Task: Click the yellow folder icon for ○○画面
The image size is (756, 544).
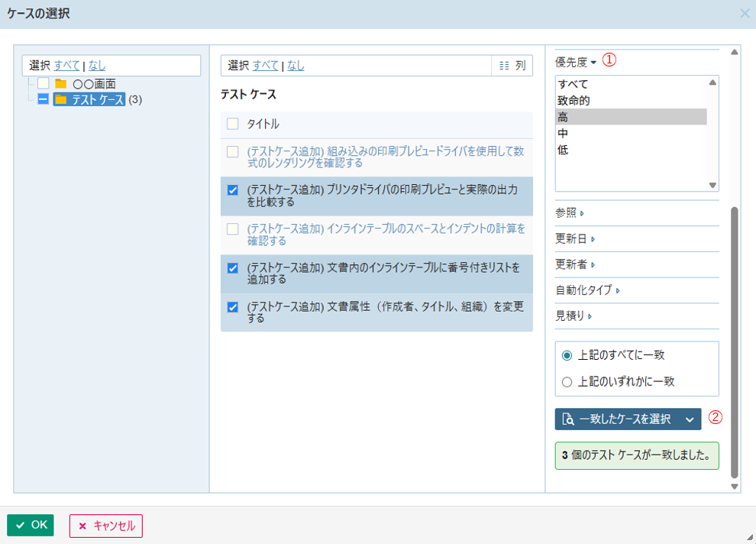Action: (60, 83)
